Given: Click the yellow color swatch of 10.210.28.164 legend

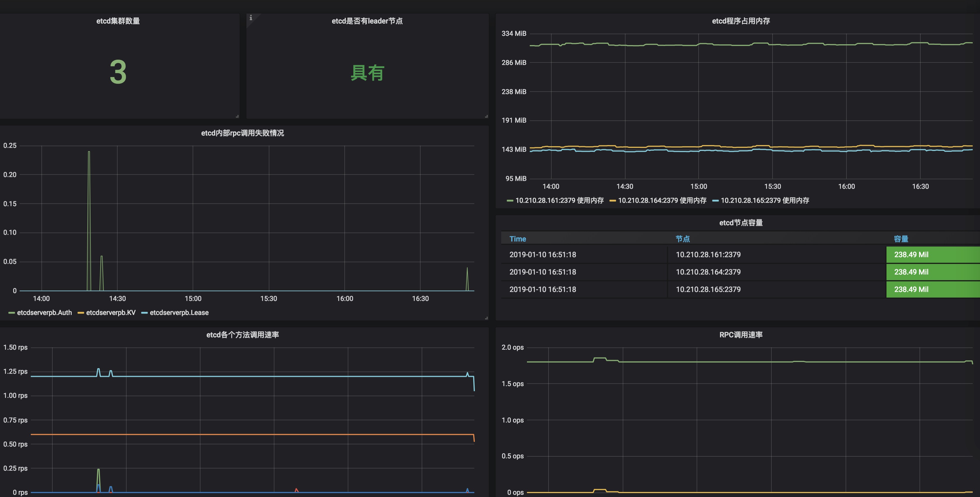Looking at the screenshot, I should click(x=613, y=200).
